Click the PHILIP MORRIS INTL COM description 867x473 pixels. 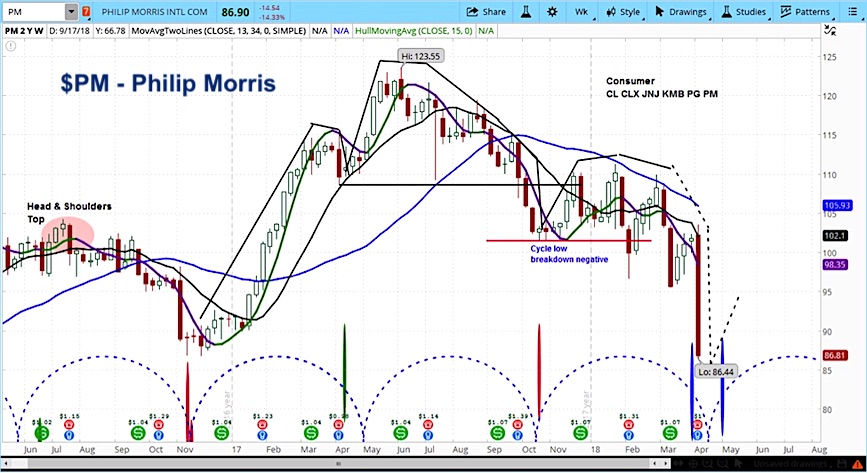tap(155, 12)
